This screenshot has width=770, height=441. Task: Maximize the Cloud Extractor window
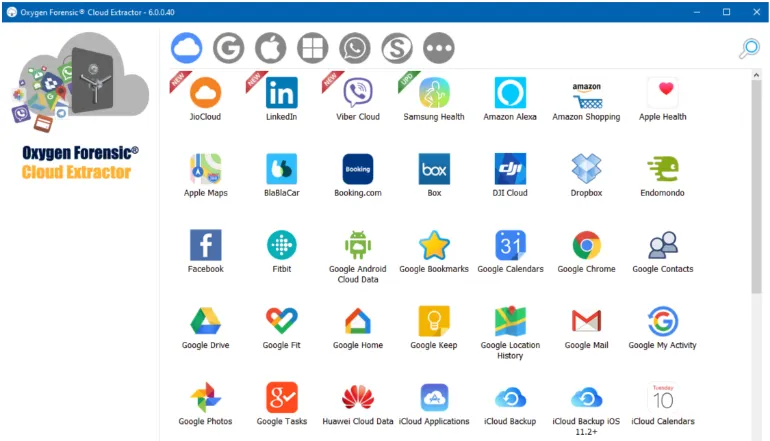pyautogui.click(x=727, y=12)
